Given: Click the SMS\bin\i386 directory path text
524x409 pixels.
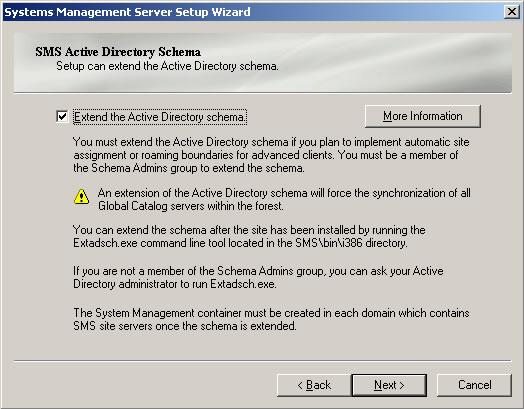Looking at the screenshot, I should point(351,243).
